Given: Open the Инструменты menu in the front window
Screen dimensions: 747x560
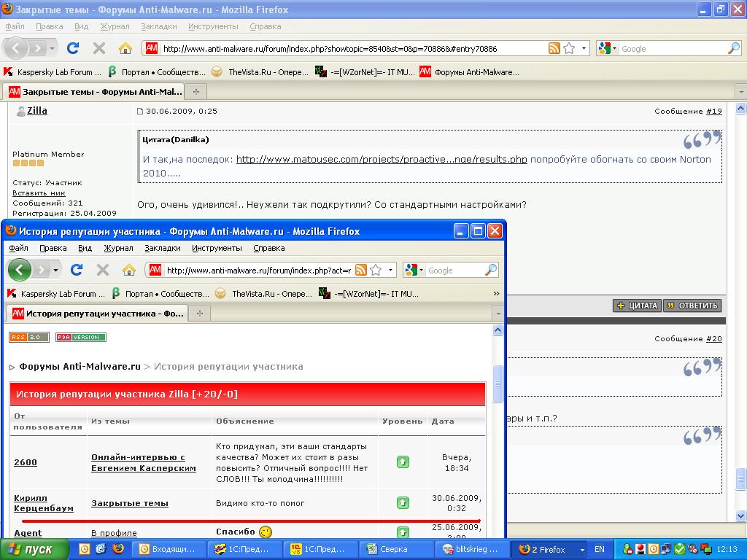Looking at the screenshot, I should (x=217, y=248).
